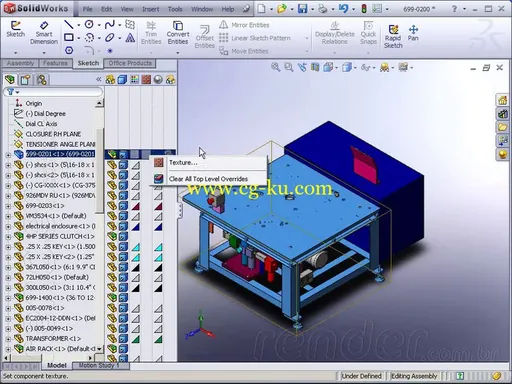Image resolution: width=512 pixels, height=384 pixels.
Task: Open the PropertyManager tab
Action: (x=26, y=79)
